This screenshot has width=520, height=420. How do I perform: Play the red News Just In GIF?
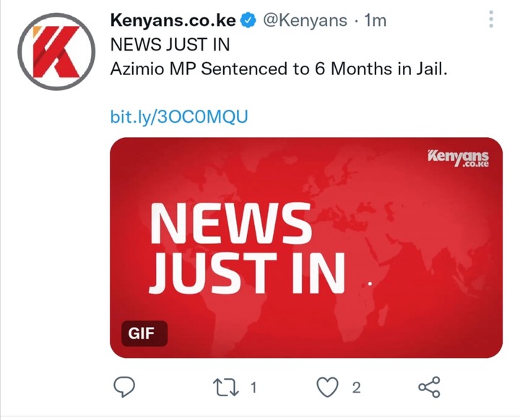coord(306,248)
